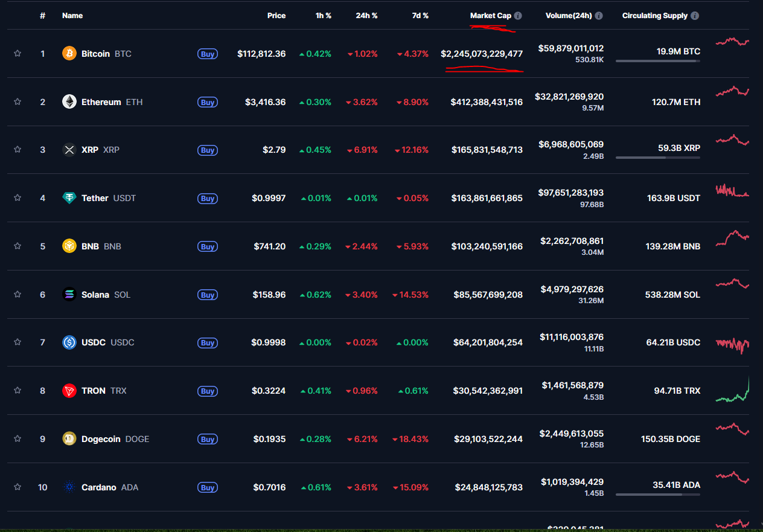
Task: Star Tether to add to watchlist
Action: tap(18, 198)
